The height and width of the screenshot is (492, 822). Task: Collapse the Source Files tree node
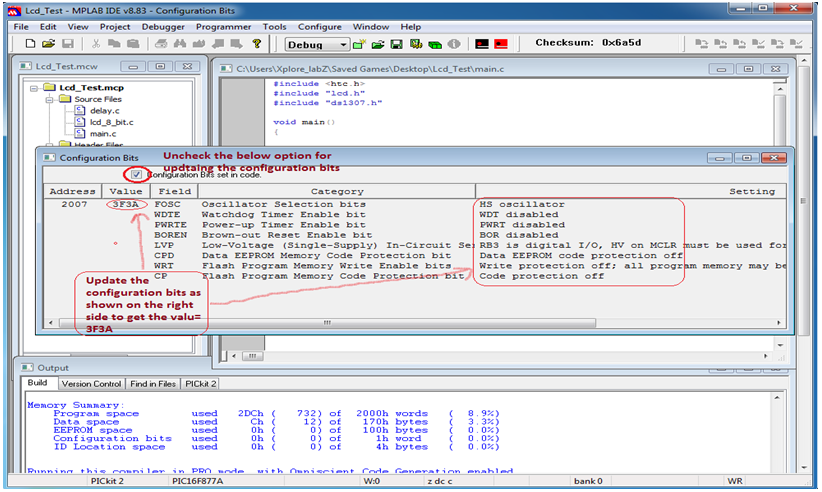pyautogui.click(x=49, y=100)
